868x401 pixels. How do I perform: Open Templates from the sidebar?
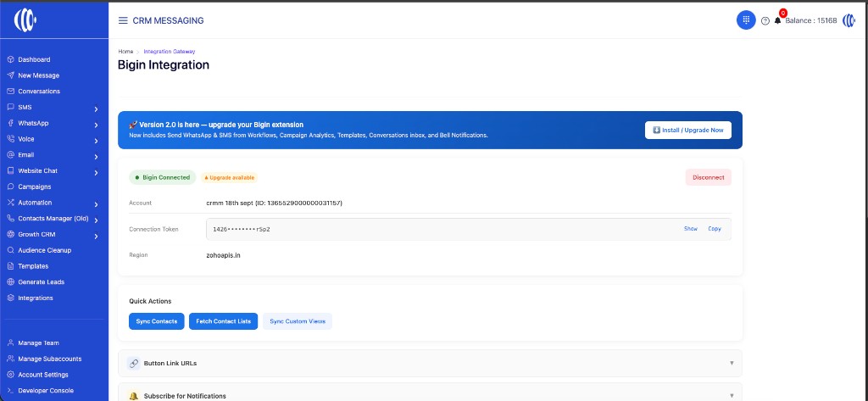point(33,266)
